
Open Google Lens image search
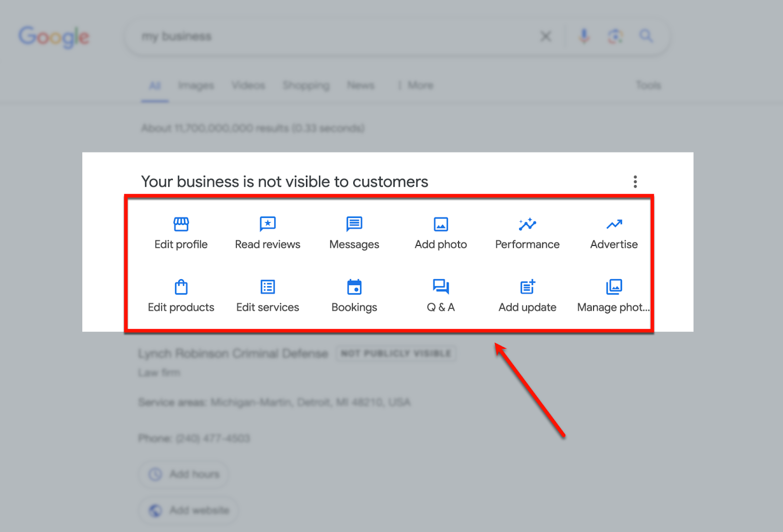tap(616, 36)
